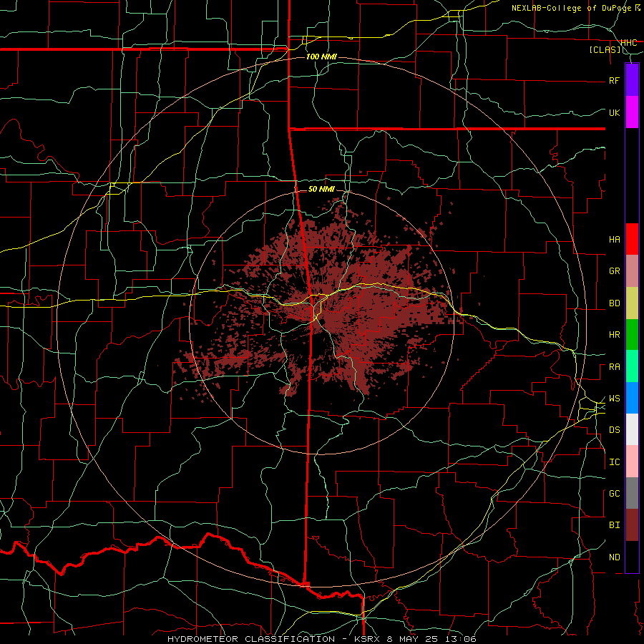The width and height of the screenshot is (644, 644).
Task: Click the HHC product code label
Action: tap(628, 42)
